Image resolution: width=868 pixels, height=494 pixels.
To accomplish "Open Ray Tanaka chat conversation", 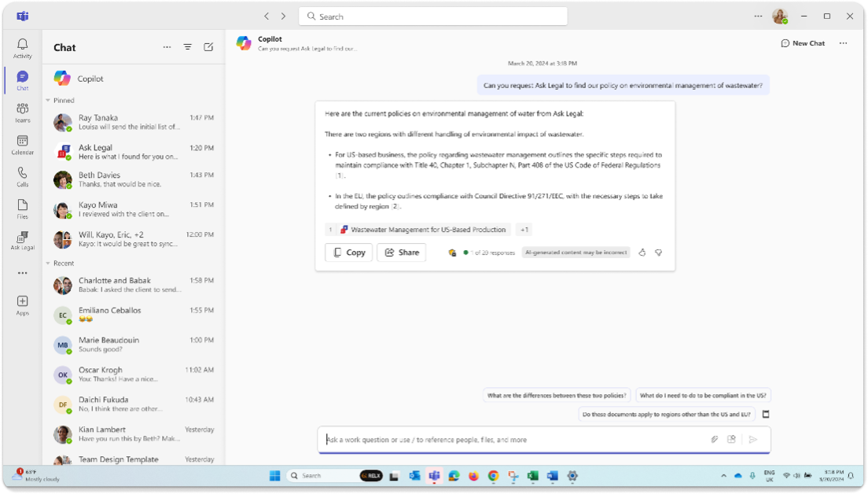I will 134,123.
